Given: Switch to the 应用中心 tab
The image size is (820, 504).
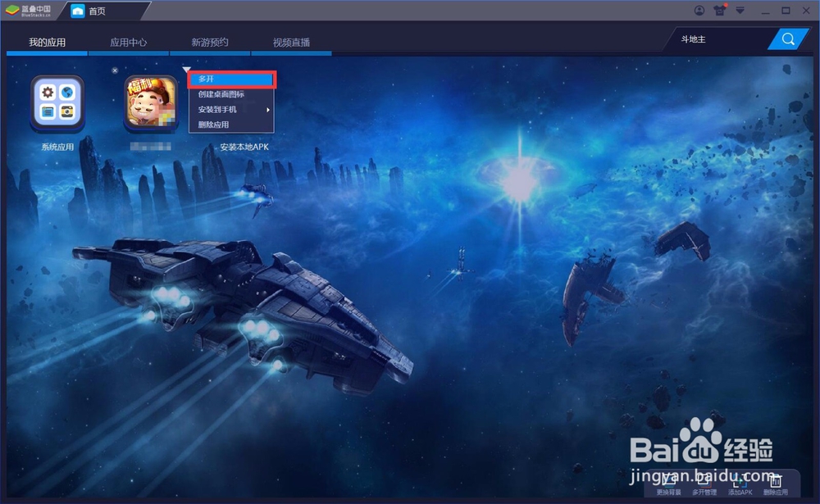Looking at the screenshot, I should [129, 43].
